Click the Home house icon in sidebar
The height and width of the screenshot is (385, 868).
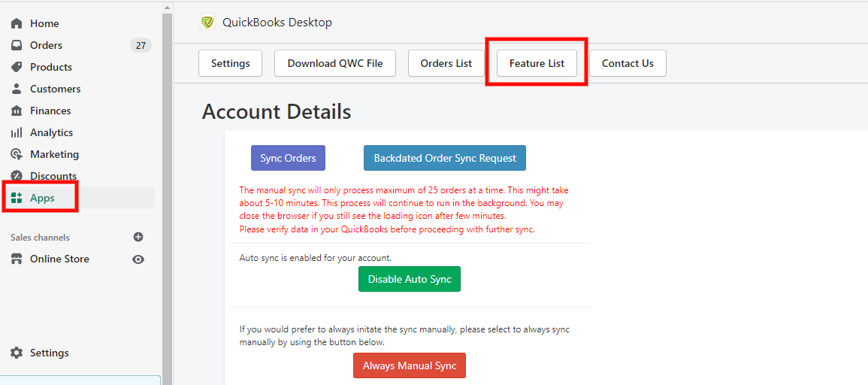click(x=17, y=24)
